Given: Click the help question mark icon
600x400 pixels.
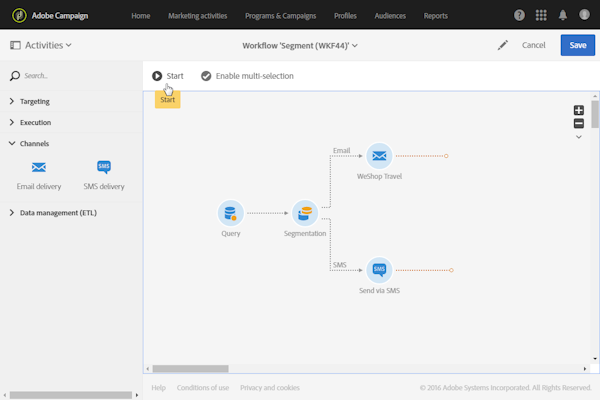Looking at the screenshot, I should (x=519, y=16).
